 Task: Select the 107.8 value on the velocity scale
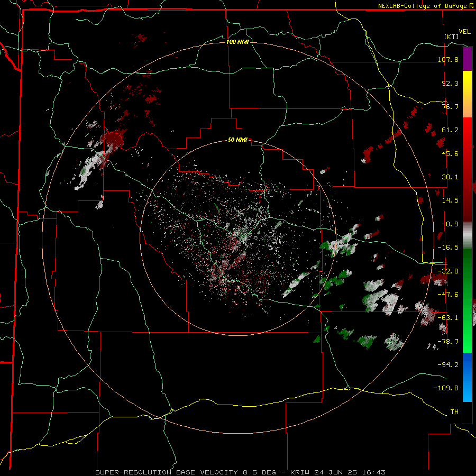coord(448,59)
